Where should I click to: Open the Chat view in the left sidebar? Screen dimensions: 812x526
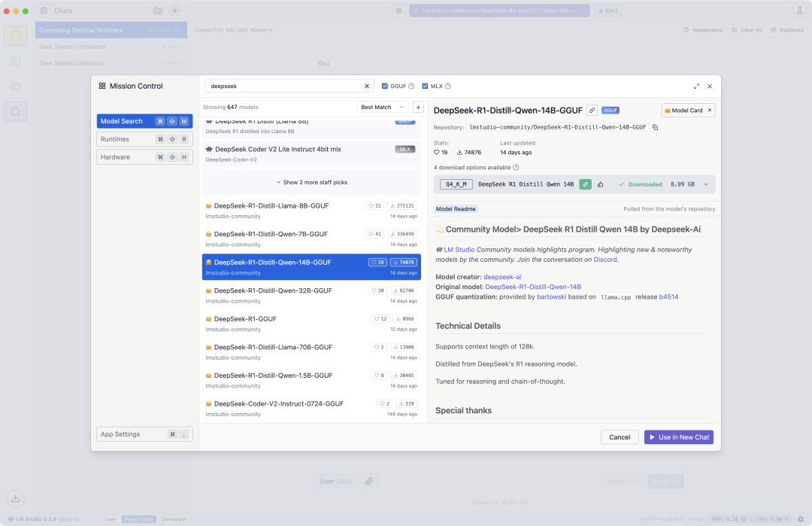click(x=16, y=35)
